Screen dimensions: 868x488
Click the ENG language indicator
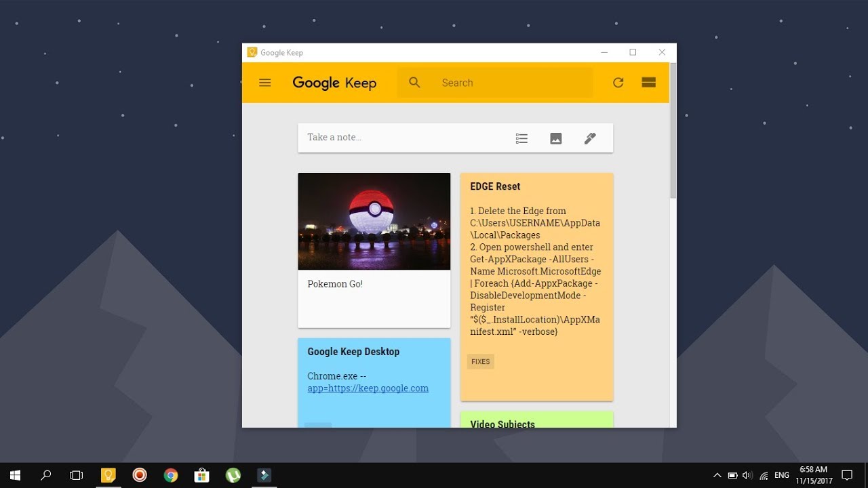click(782, 475)
